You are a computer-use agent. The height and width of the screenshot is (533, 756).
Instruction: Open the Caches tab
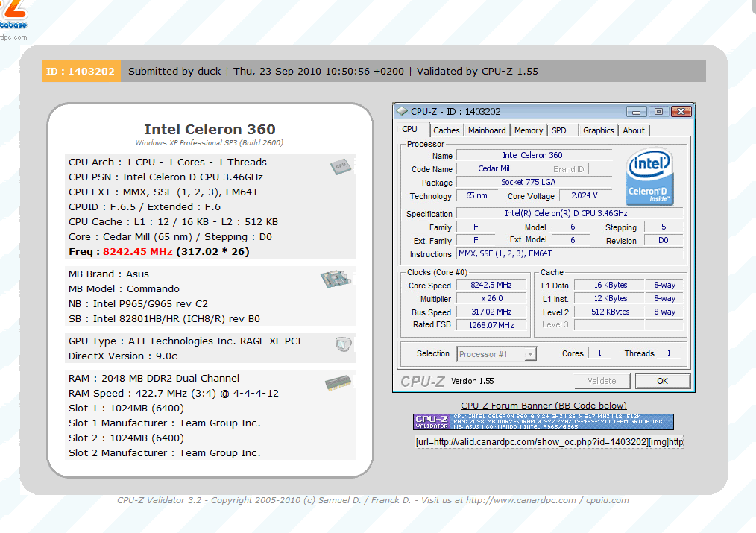pyautogui.click(x=447, y=130)
